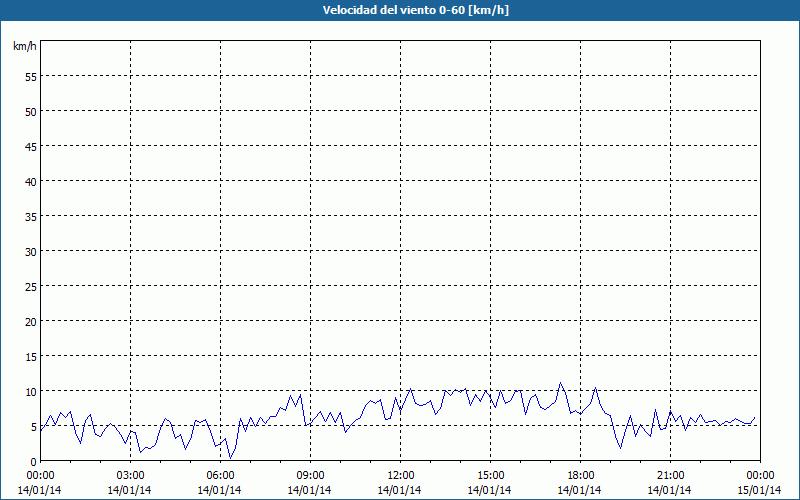
Task: Click the x-axis time label 12:00
Action: 401,476
